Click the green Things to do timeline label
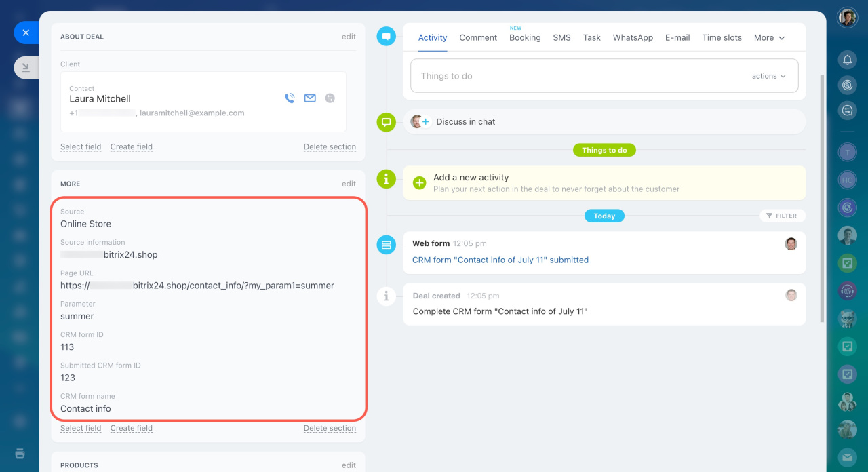Screen dimensions: 868x472 click(604, 150)
